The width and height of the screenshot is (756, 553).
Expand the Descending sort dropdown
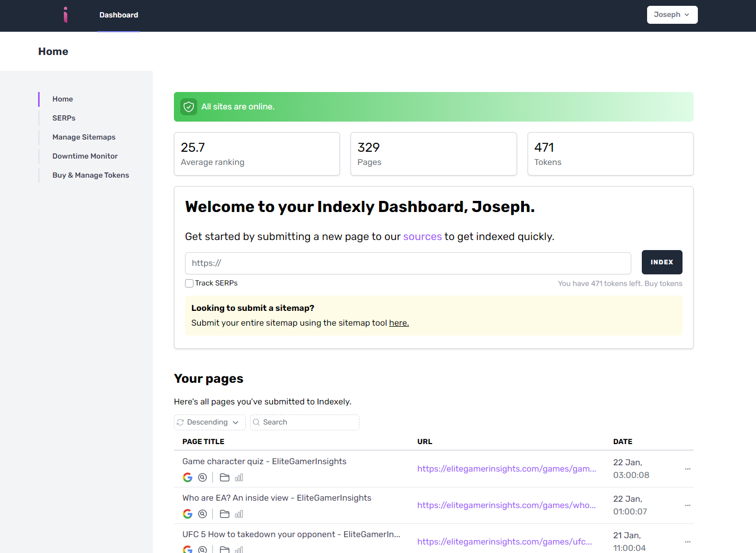pyautogui.click(x=210, y=422)
